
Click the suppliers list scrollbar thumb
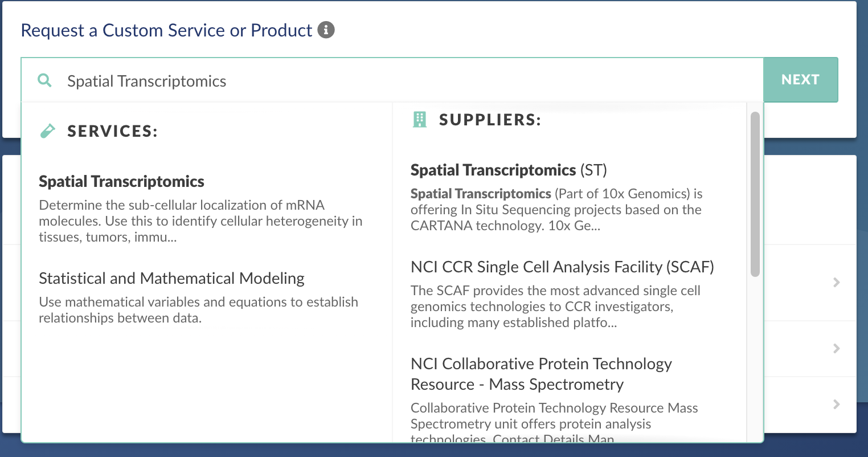(x=755, y=194)
